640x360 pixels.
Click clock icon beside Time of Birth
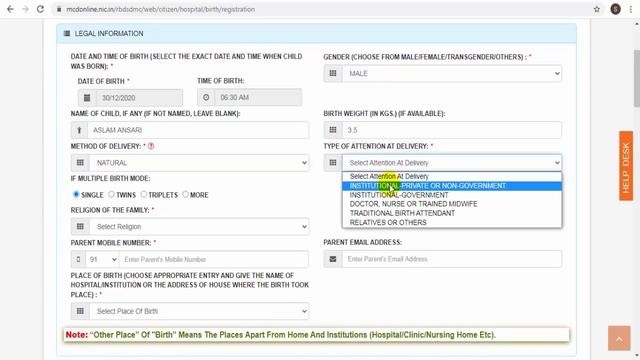(x=206, y=98)
